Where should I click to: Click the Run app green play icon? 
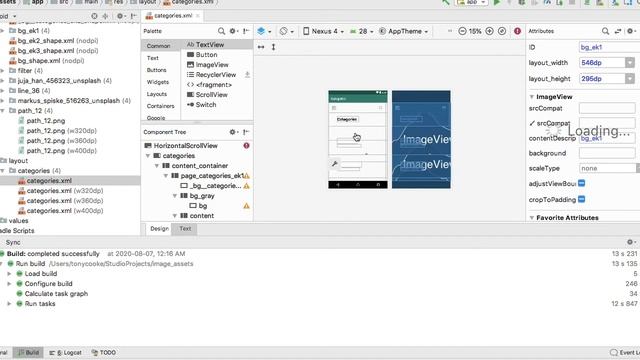(497, 2)
